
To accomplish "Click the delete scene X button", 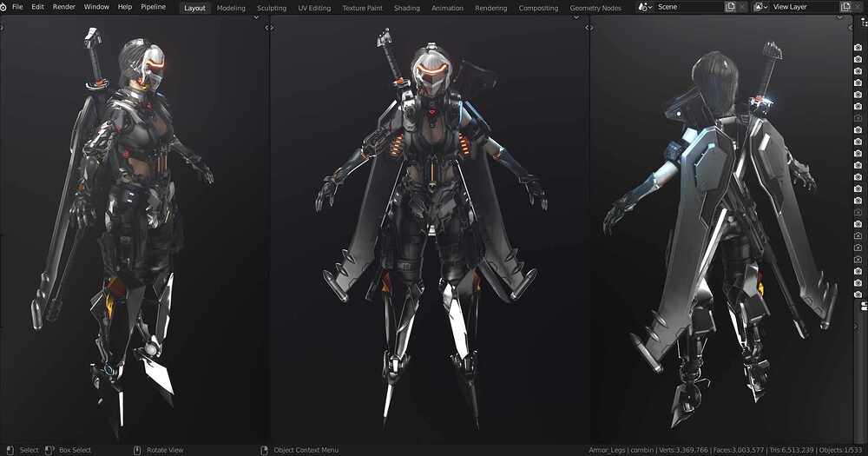I will tap(742, 7).
